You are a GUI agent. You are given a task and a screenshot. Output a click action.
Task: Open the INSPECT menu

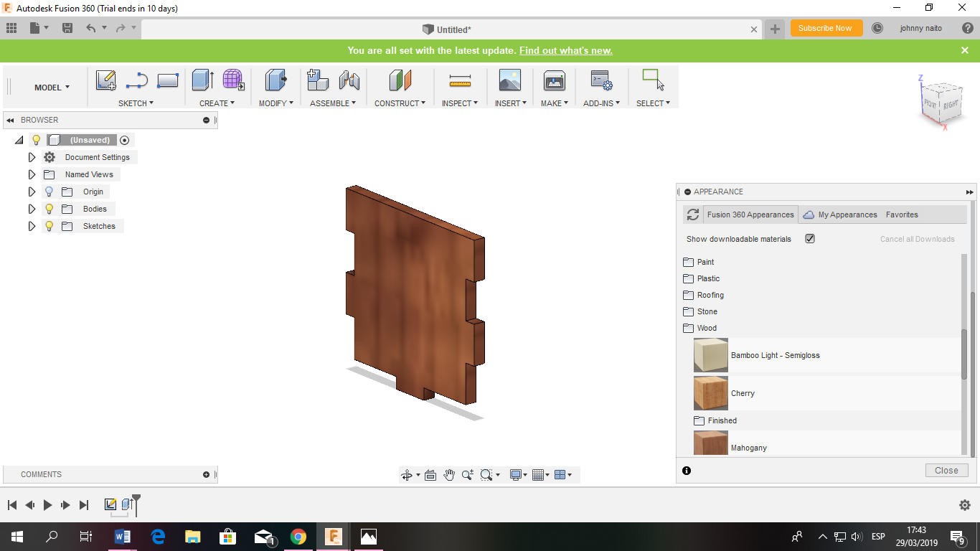point(460,103)
